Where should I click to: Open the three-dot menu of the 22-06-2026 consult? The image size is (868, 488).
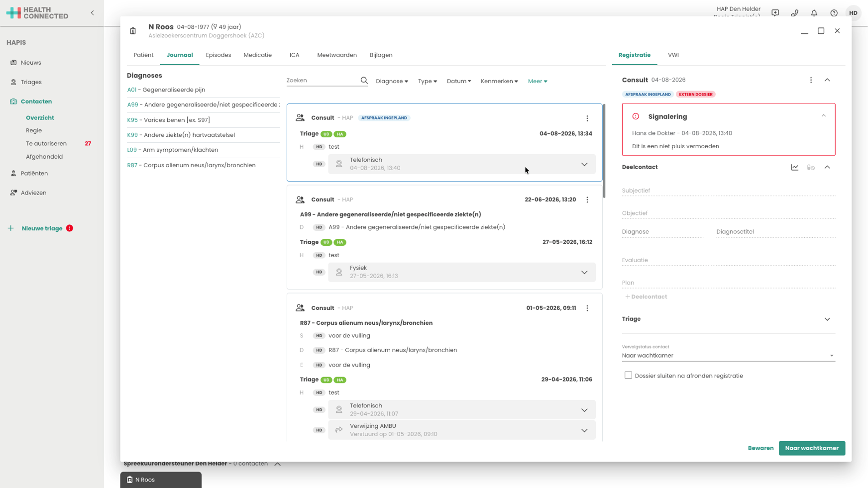[587, 200]
